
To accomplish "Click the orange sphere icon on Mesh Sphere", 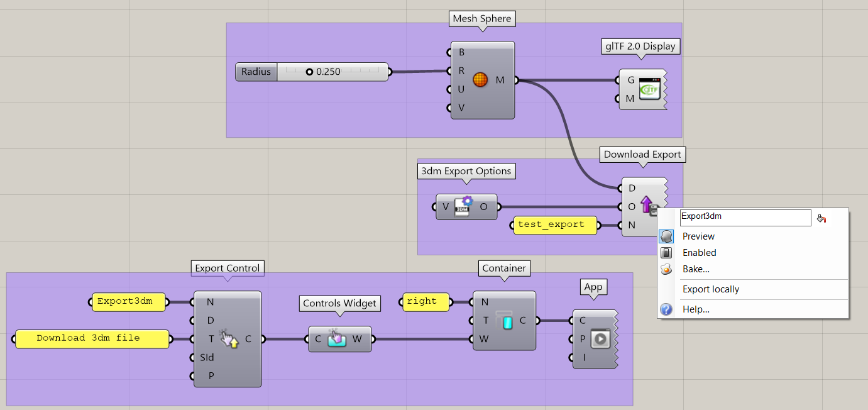I will (480, 79).
